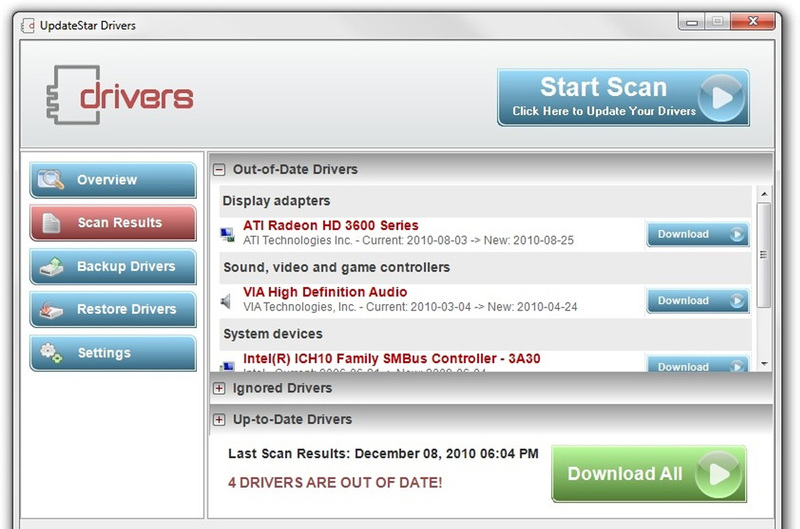Select Scan Results in the sidebar
The height and width of the screenshot is (529, 800).
click(113, 223)
